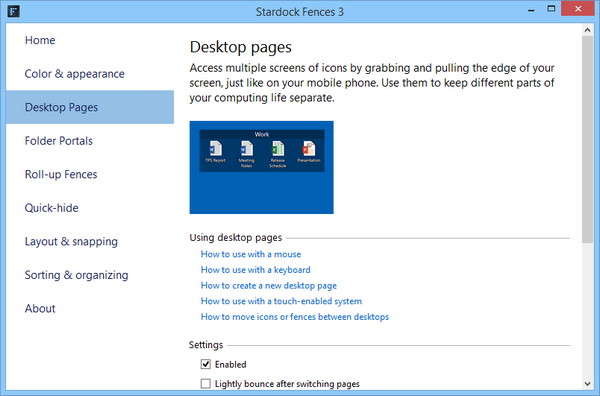
Task: Open the Home section
Action: (x=90, y=40)
